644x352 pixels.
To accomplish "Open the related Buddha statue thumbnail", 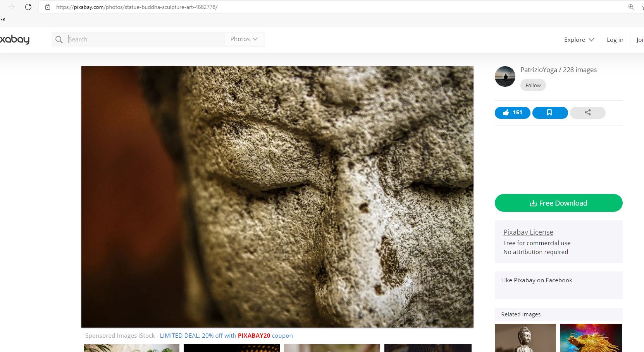I will click(525, 338).
